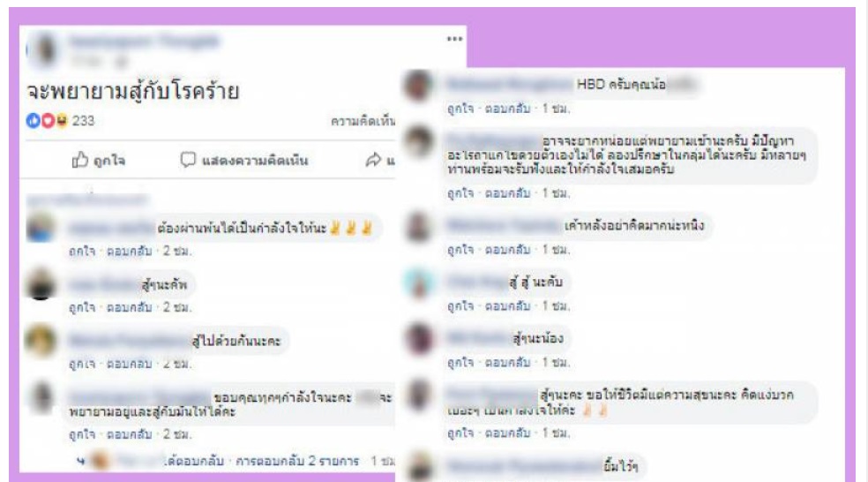This screenshot has width=868, height=482.
Task: Like the comment ต้องผ่านพ้นได้เป็นกำลังใจให้นะ
Action: click(x=82, y=251)
